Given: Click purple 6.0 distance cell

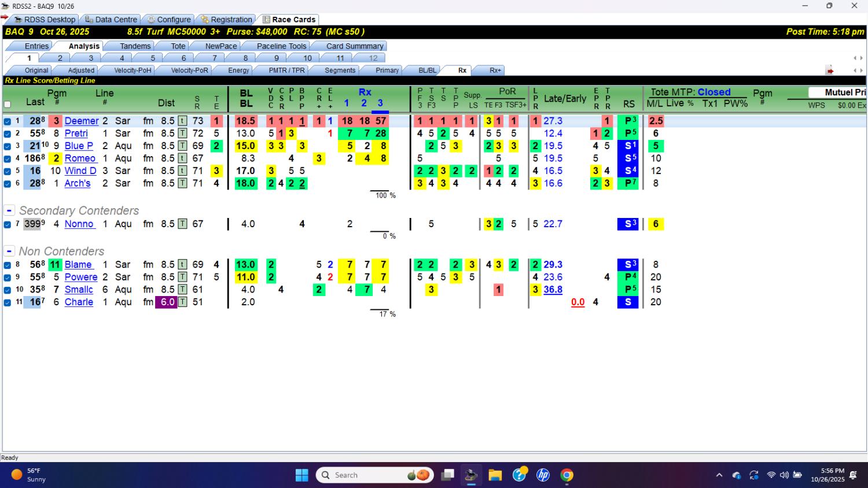Looking at the screenshot, I should (x=166, y=302).
